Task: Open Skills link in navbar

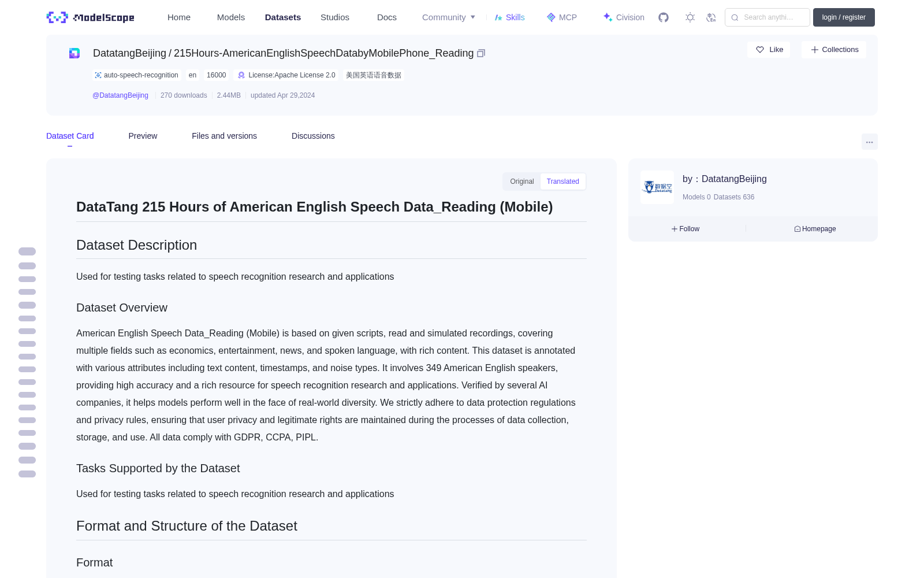Action: [509, 17]
